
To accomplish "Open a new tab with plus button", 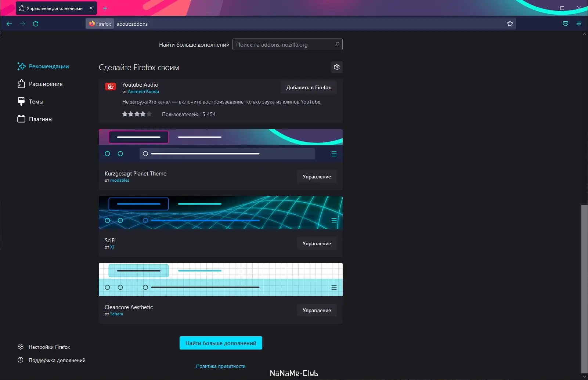I will tap(105, 8).
